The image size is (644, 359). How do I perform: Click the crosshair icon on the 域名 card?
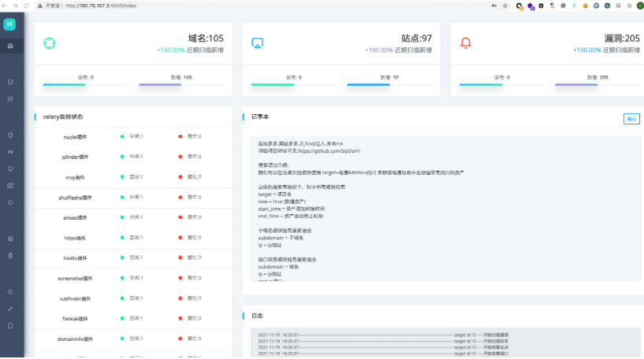tap(50, 43)
